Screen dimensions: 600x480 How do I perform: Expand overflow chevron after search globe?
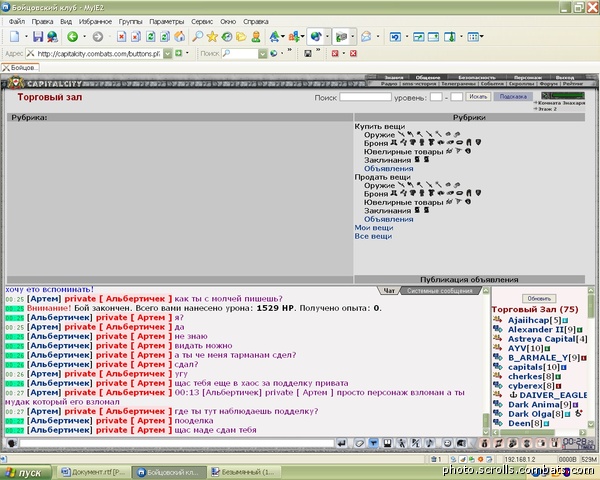point(289,50)
